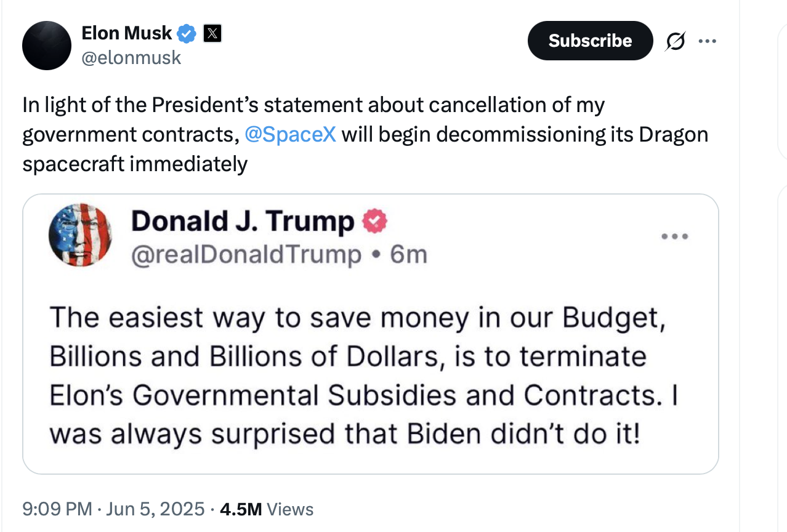
Task: Click the X affiliation badge icon
Action: (x=212, y=33)
